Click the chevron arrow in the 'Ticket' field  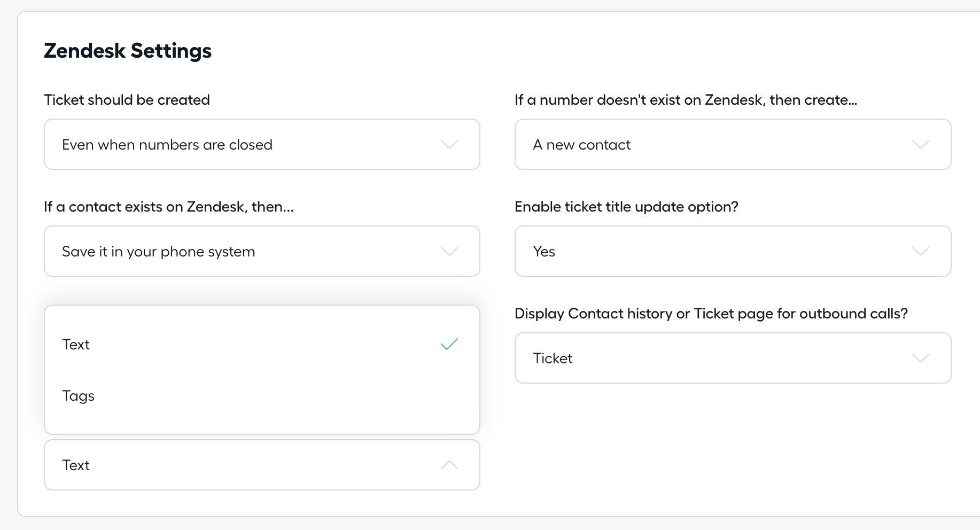[920, 358]
